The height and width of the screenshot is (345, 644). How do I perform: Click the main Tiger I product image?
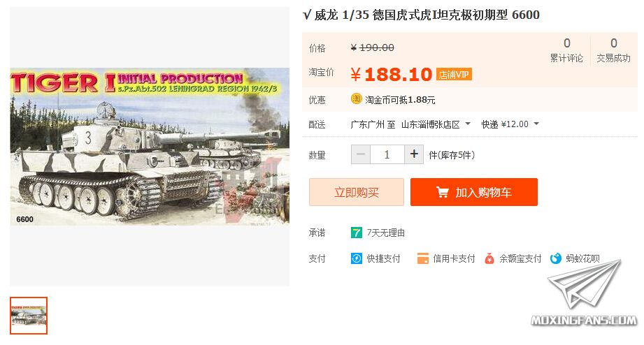150,147
